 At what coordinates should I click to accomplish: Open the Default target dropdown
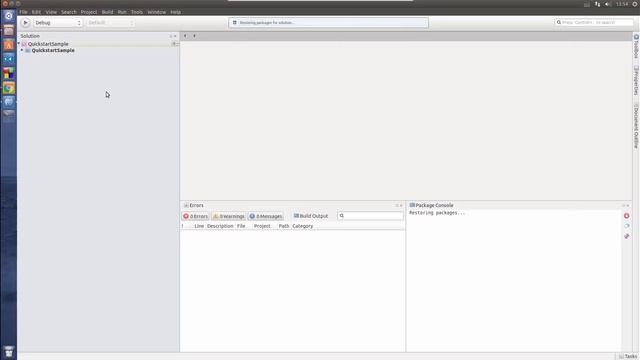111,23
